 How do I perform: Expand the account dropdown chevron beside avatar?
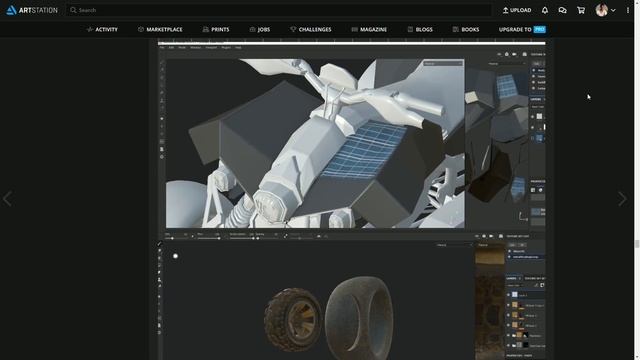pyautogui.click(x=613, y=11)
